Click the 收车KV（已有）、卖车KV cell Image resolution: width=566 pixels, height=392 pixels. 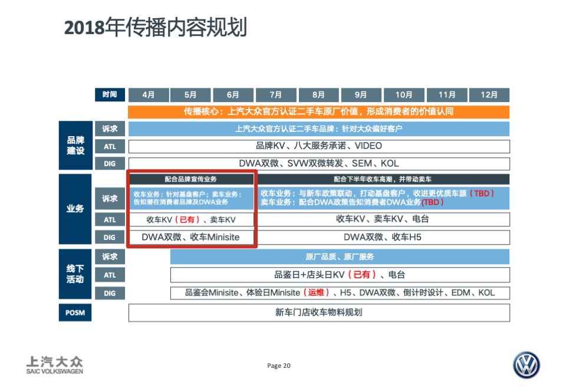pos(190,219)
